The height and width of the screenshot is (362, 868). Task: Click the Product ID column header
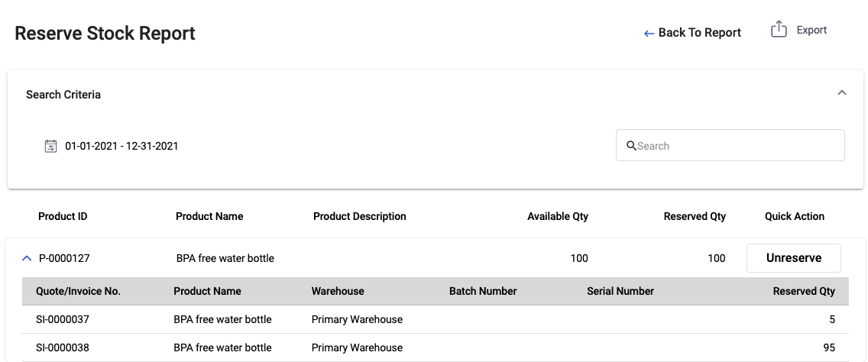point(63,216)
